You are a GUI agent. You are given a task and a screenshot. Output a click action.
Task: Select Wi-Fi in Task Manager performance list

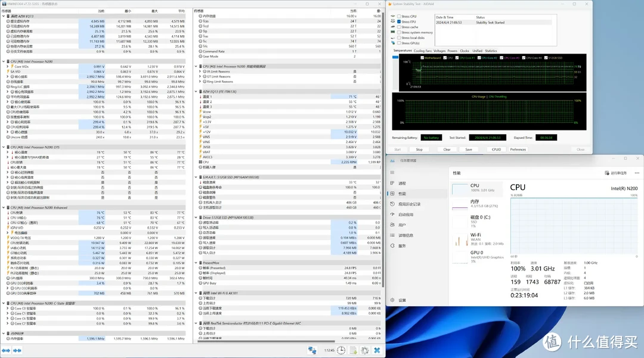477,239
